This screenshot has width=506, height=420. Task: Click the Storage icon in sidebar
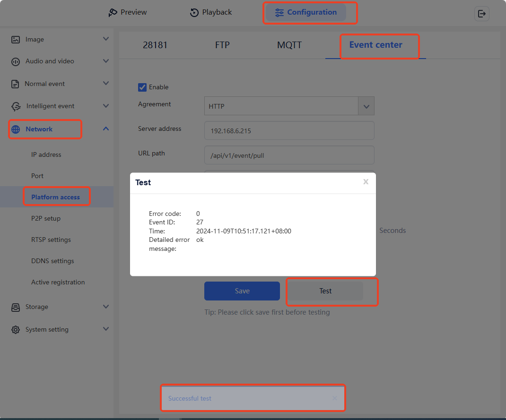pos(16,307)
